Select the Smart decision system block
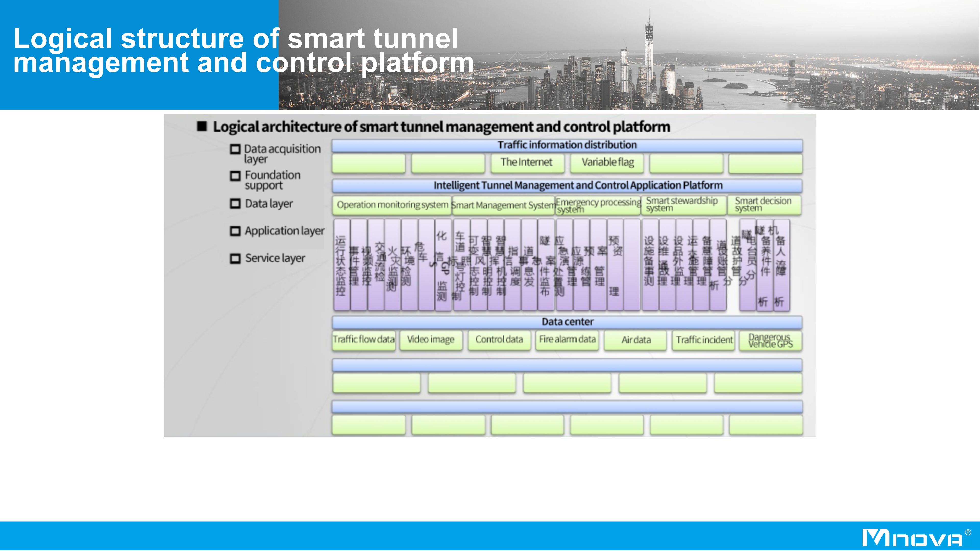This screenshot has width=980, height=551. pyautogui.click(x=764, y=205)
